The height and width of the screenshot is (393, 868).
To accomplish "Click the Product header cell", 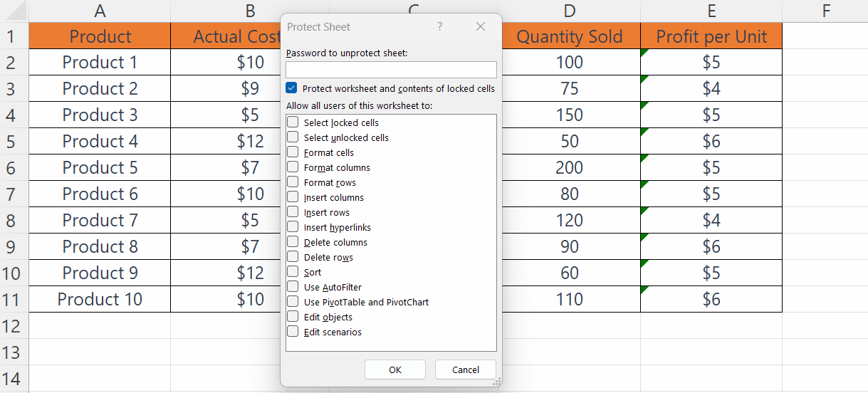I will (100, 36).
